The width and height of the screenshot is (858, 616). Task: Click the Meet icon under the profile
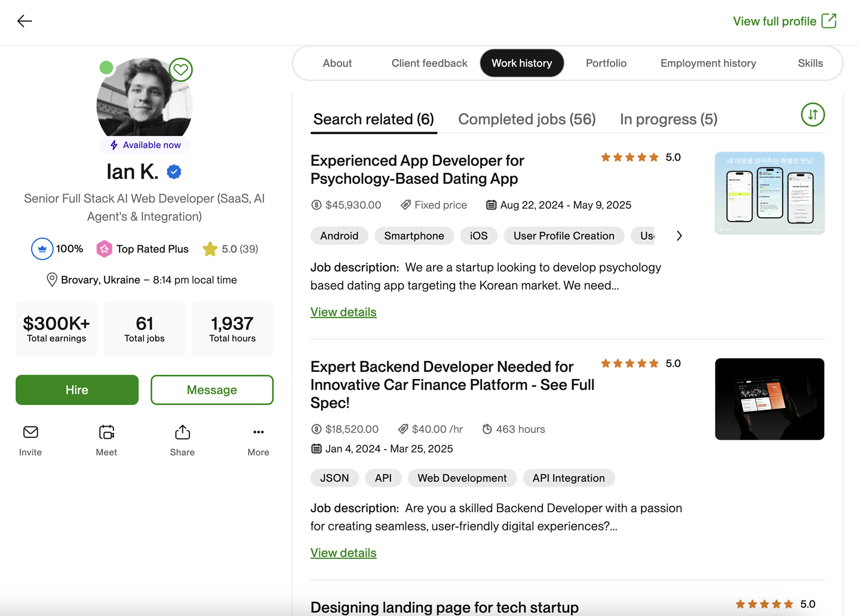pyautogui.click(x=106, y=432)
